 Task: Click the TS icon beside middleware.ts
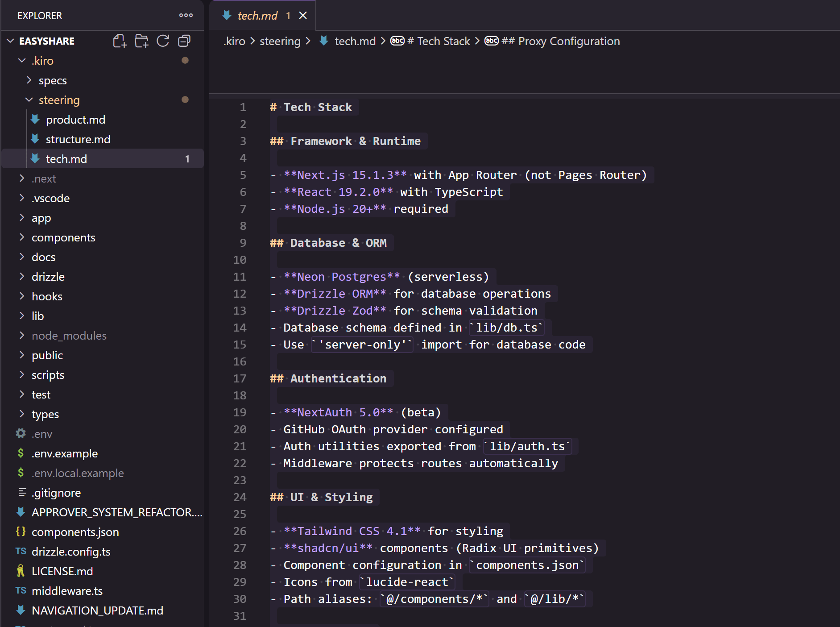(x=21, y=590)
